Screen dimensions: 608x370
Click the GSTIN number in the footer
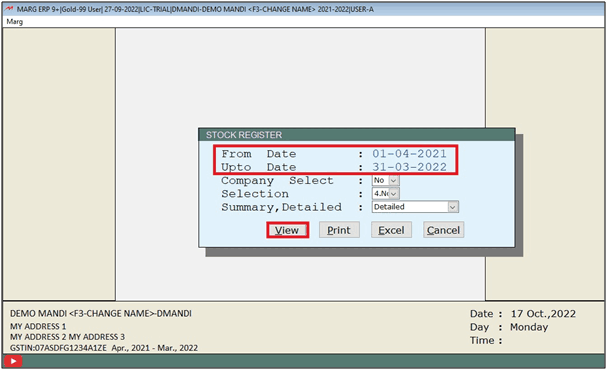pos(58,348)
